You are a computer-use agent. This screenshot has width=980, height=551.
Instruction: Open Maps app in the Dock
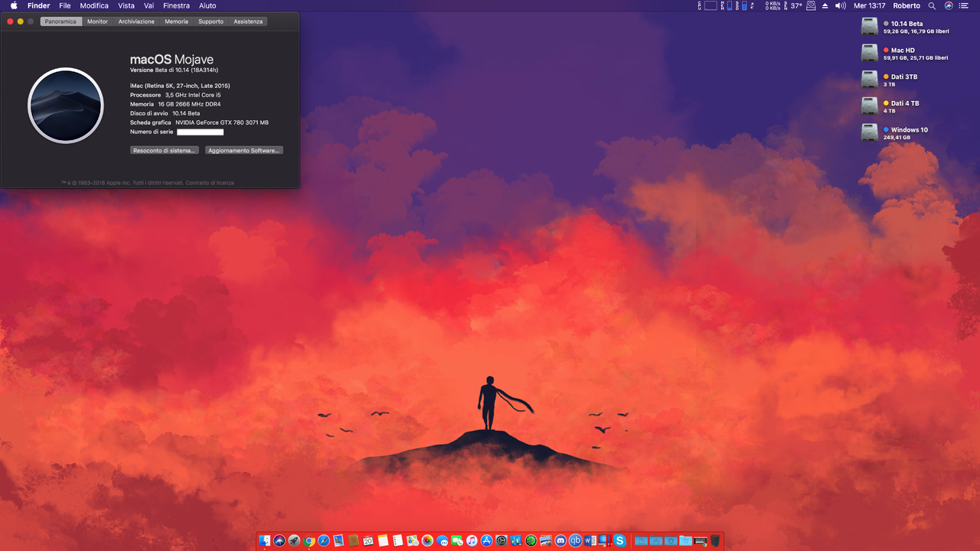(x=413, y=540)
